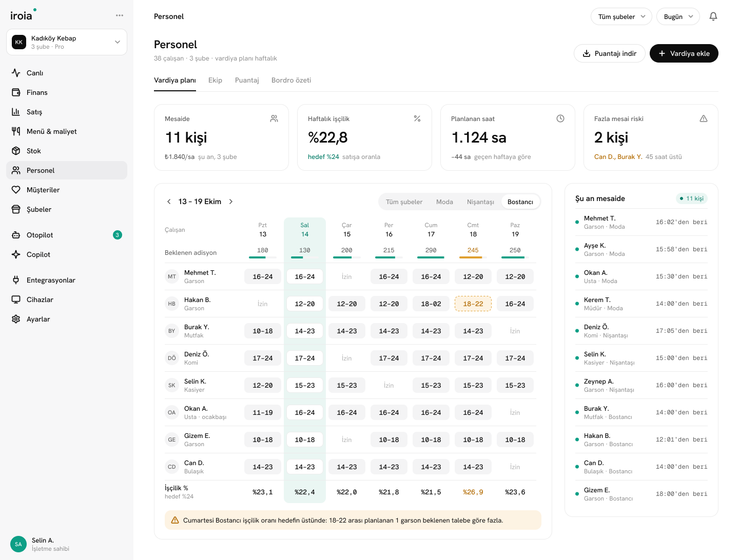
Task: Open the notifications bell
Action: 713,16
